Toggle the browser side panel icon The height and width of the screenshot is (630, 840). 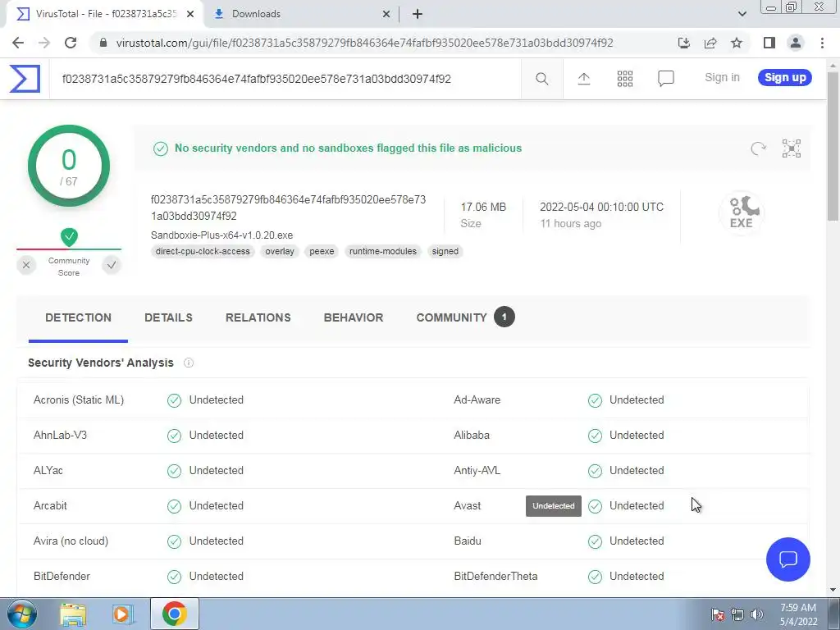tap(769, 43)
